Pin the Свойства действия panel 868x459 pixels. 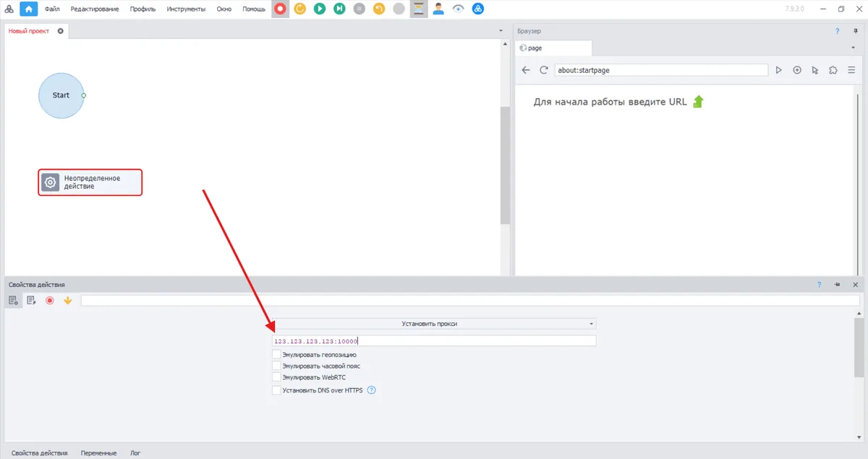coord(838,285)
